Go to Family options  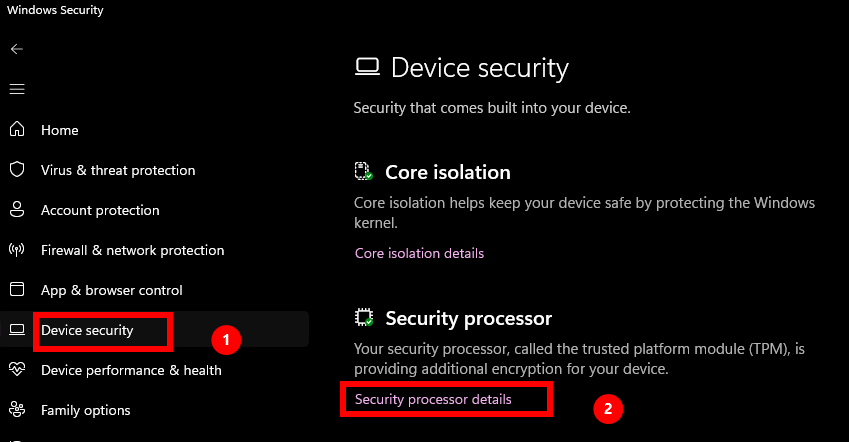[86, 410]
